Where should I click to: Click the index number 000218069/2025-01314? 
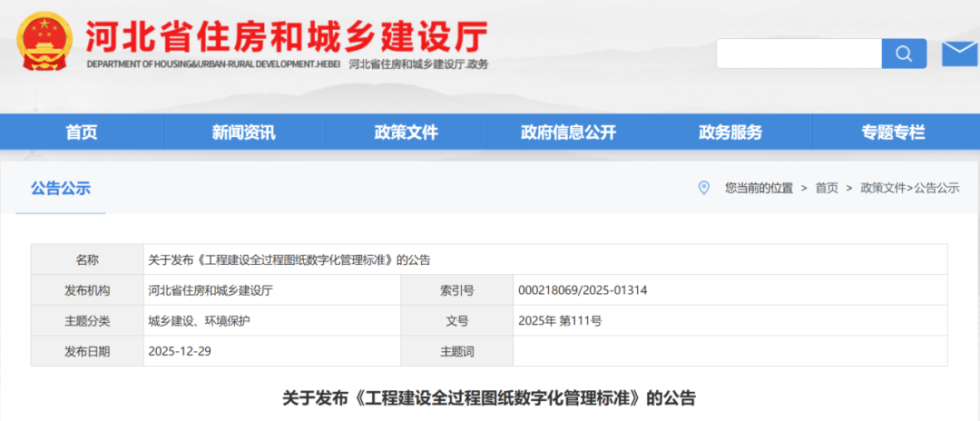(x=583, y=290)
